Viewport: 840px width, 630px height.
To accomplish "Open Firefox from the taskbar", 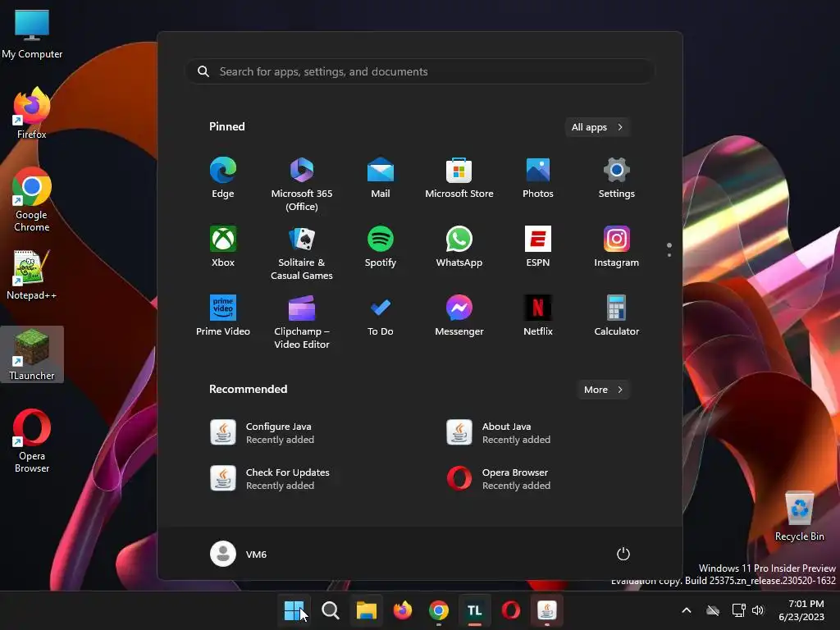I will [x=402, y=610].
